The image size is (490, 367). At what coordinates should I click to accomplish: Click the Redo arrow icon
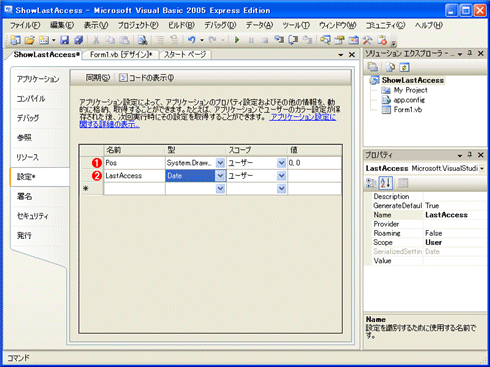(x=212, y=40)
